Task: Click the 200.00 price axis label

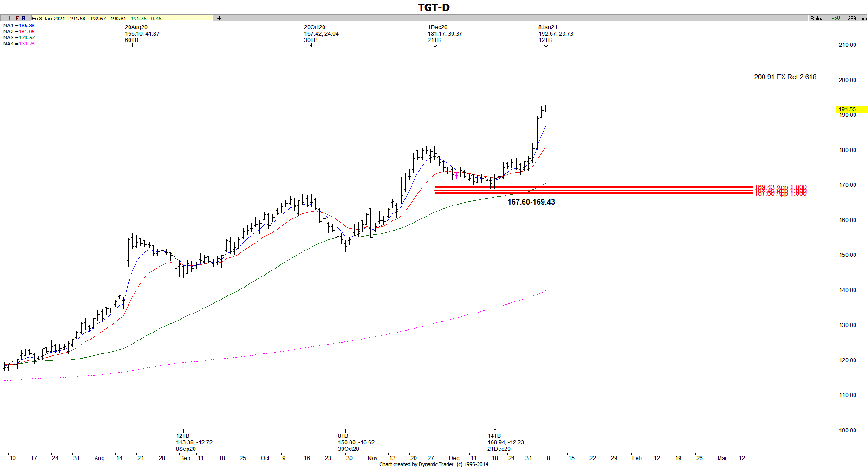Action: click(848, 80)
